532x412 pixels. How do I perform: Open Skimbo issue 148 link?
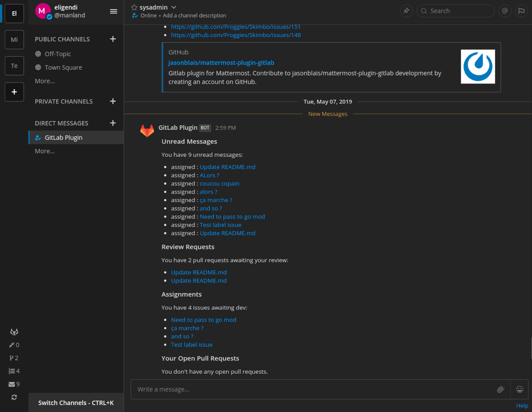click(x=236, y=35)
